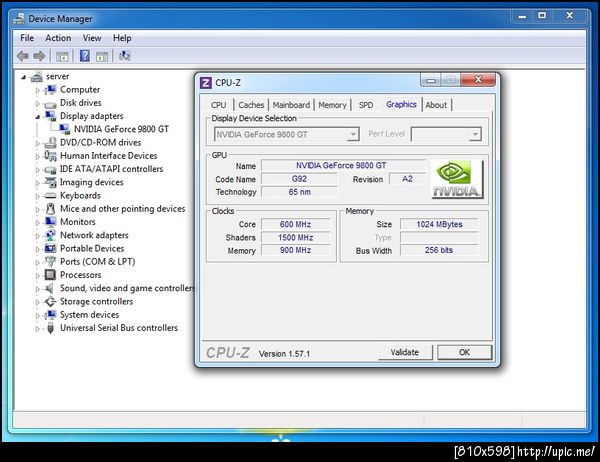
Task: Click Scan for hardware changes toolbar icon
Action: pos(124,56)
